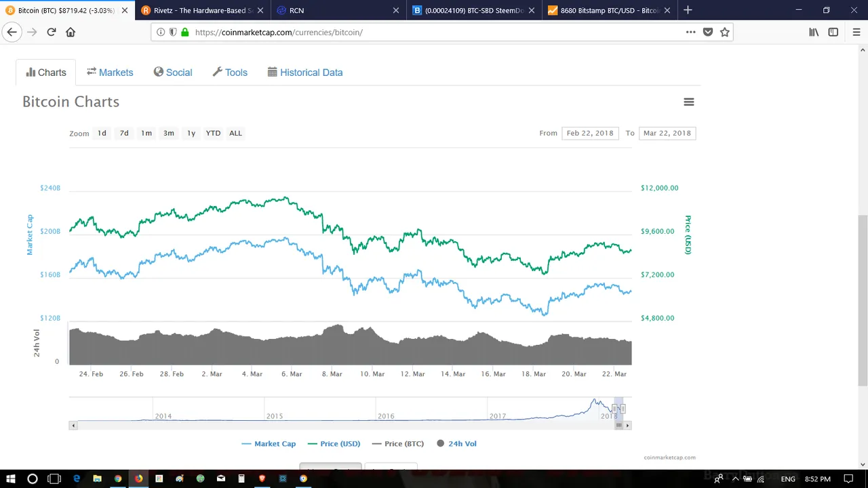The height and width of the screenshot is (488, 868).
Task: Save page to Pocket
Action: 708,32
